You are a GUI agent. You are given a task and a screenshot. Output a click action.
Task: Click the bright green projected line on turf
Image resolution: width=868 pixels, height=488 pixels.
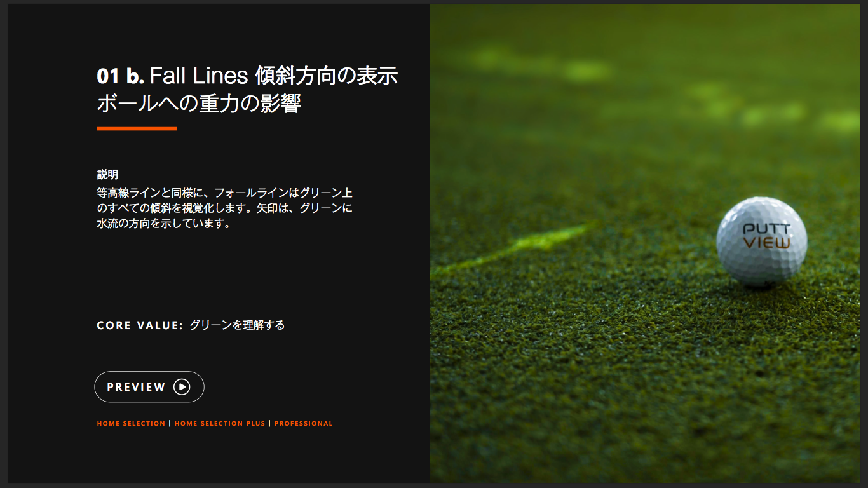tap(521, 245)
